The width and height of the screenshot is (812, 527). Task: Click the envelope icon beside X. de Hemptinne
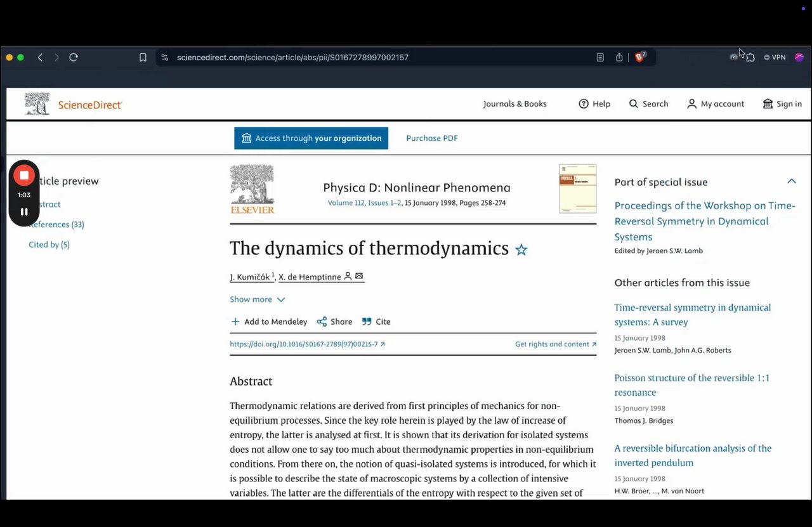(359, 277)
